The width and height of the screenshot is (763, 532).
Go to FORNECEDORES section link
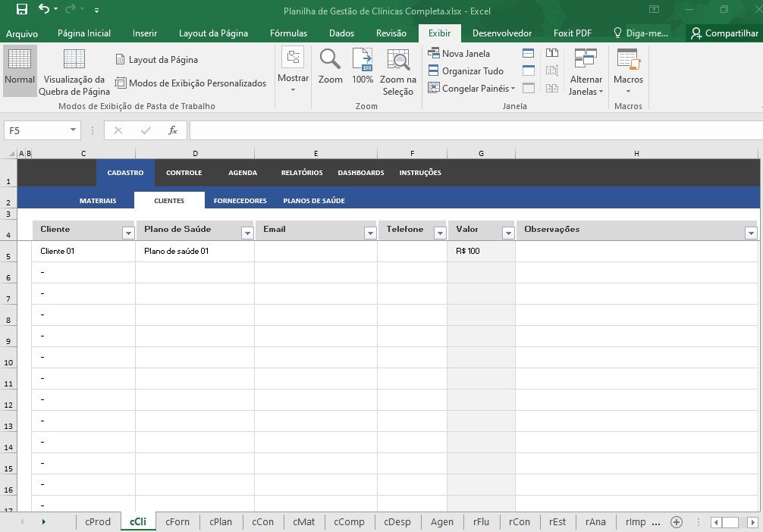pos(240,201)
